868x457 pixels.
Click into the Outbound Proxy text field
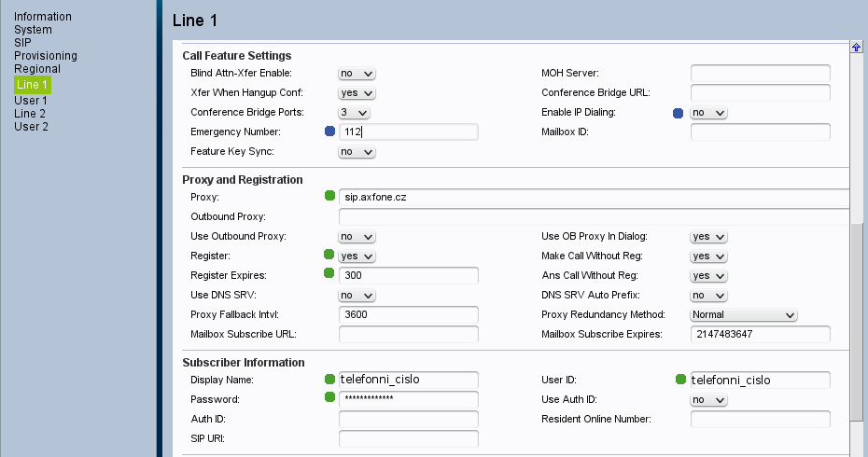coord(594,217)
